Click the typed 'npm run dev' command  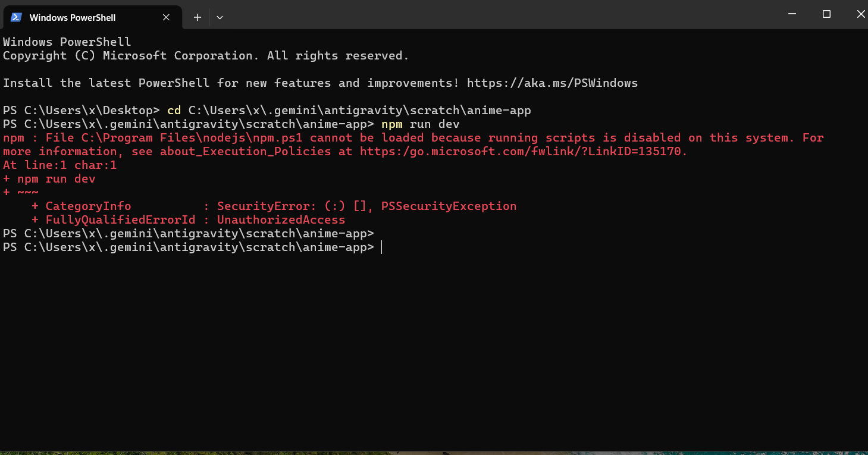tap(420, 124)
